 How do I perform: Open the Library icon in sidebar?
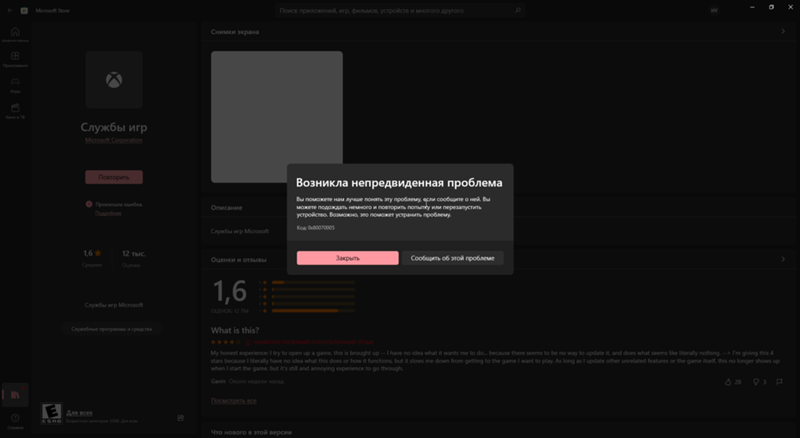[x=15, y=395]
